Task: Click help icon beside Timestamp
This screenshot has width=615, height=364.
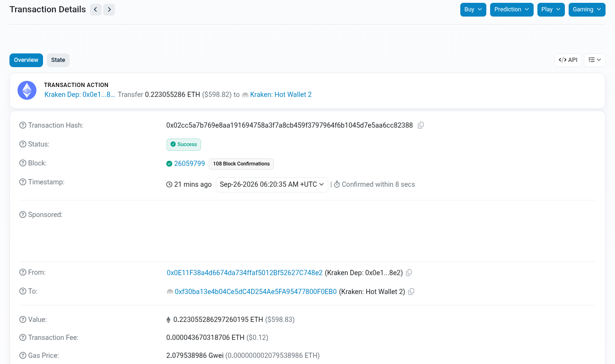Action: (23, 182)
